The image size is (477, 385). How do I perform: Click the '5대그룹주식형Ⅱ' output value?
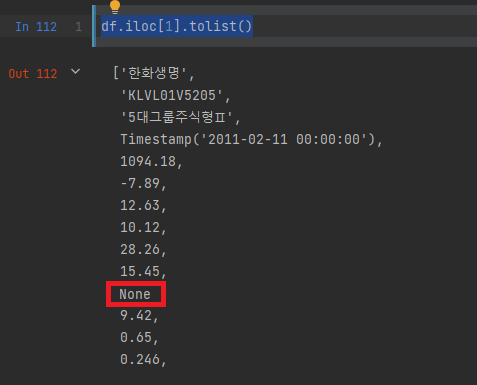(x=176, y=117)
